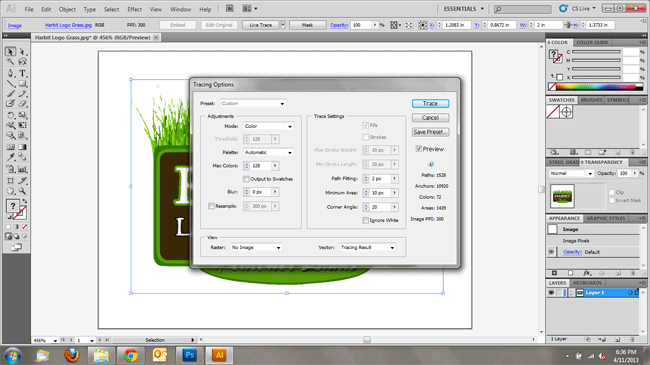
Task: Enable the Ignore White checkbox
Action: [365, 220]
